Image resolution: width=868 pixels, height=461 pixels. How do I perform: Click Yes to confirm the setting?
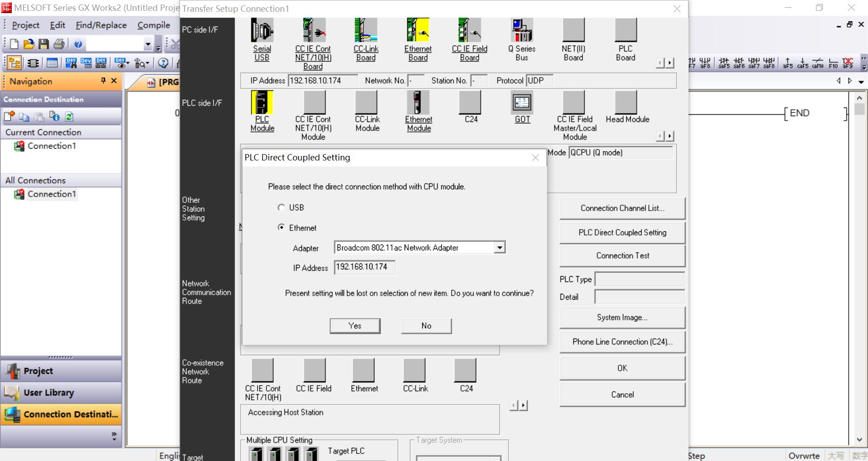[x=355, y=326]
